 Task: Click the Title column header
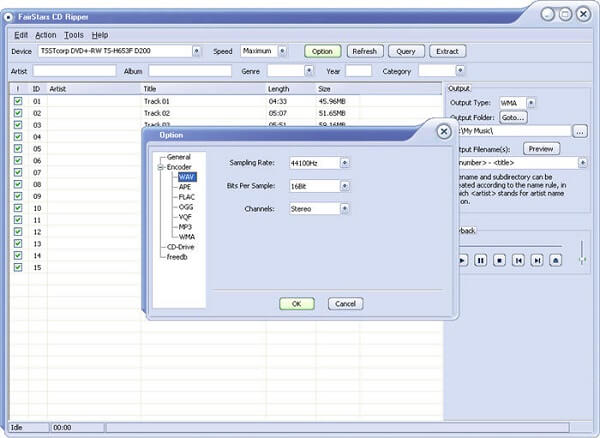click(204, 89)
